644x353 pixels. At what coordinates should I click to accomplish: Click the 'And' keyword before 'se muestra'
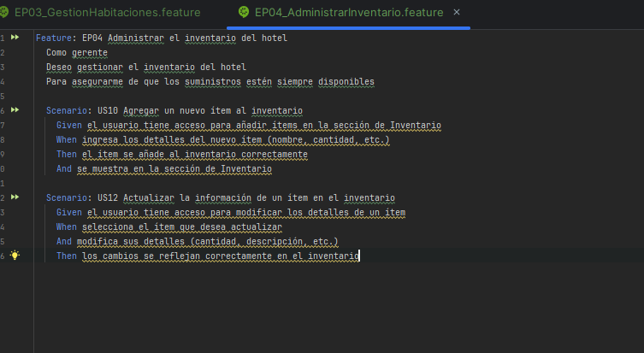(64, 168)
